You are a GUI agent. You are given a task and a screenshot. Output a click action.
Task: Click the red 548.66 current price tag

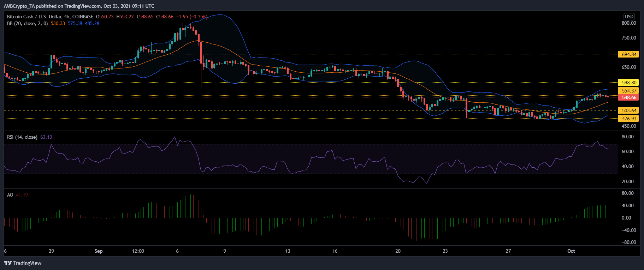tap(628, 97)
